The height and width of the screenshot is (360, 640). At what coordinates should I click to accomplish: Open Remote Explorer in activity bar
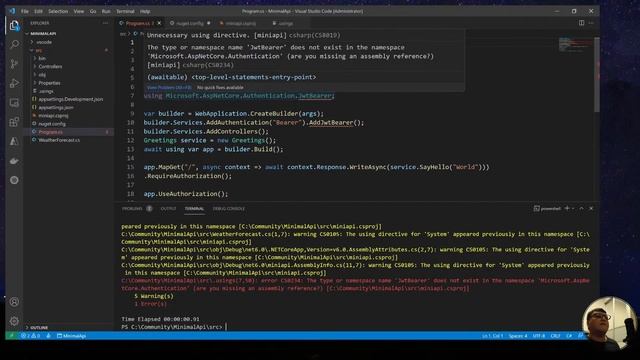pos(14,102)
